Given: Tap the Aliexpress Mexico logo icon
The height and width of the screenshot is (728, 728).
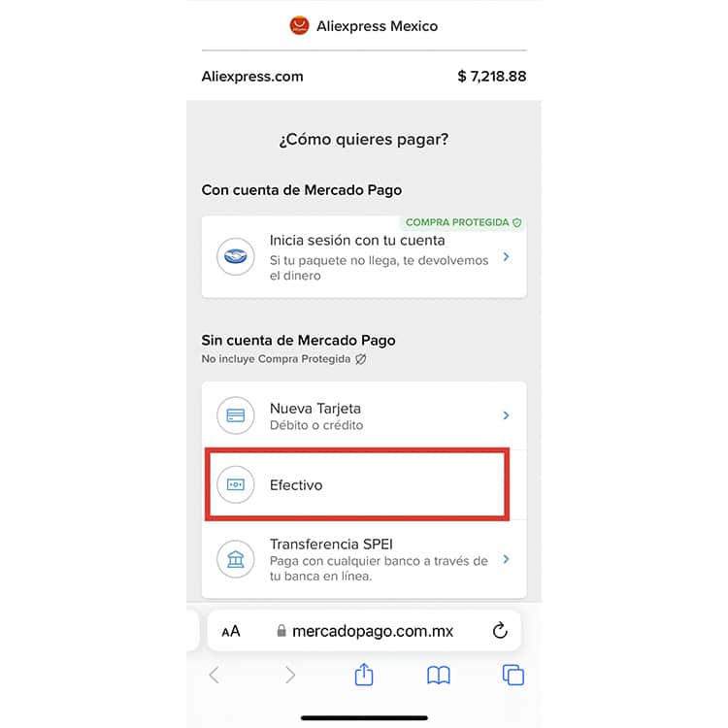Looking at the screenshot, I should 299,25.
